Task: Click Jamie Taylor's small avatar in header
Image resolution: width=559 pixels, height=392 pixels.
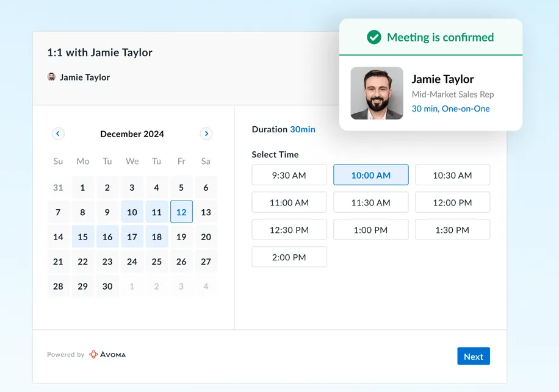Action: pos(52,77)
